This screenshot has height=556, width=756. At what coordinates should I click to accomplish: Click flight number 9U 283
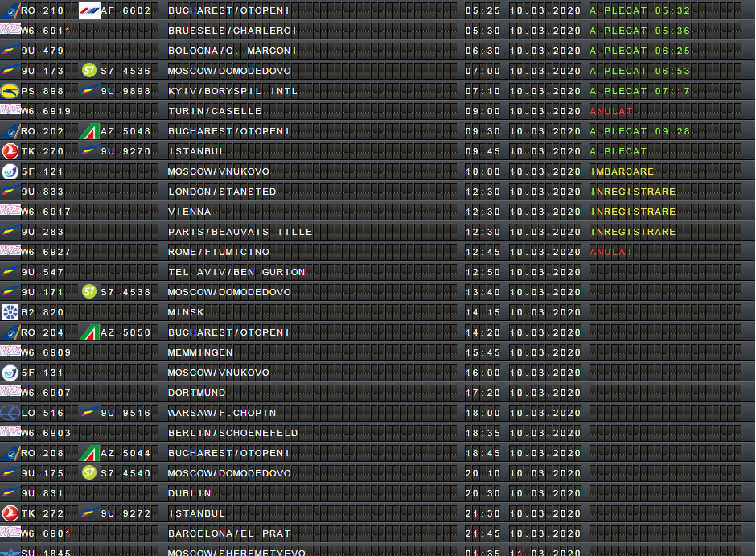click(x=43, y=232)
